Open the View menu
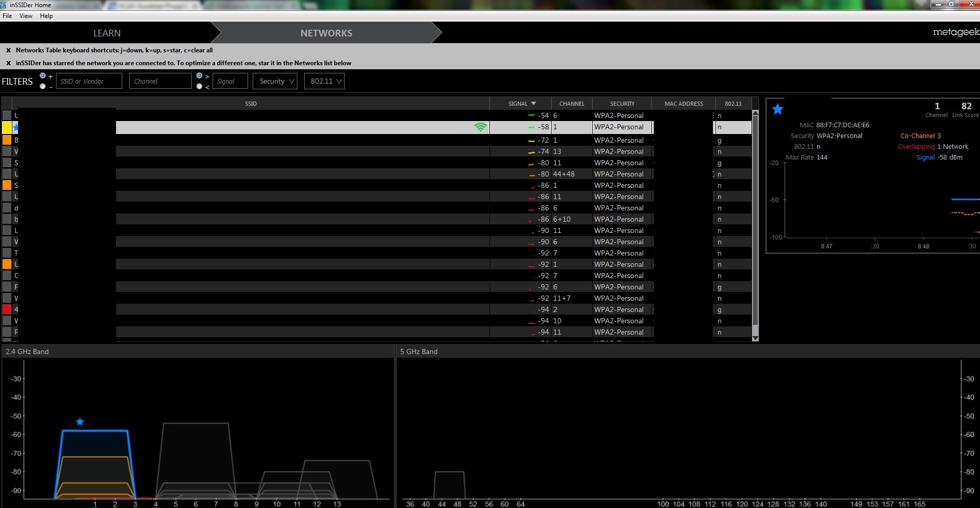Viewport: 980px width, 508px height. click(x=26, y=16)
